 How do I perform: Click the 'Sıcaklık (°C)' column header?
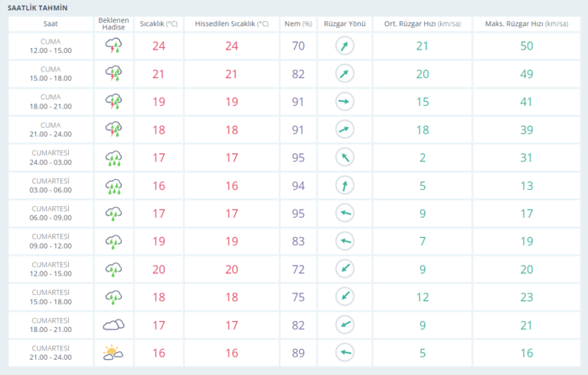(x=159, y=24)
